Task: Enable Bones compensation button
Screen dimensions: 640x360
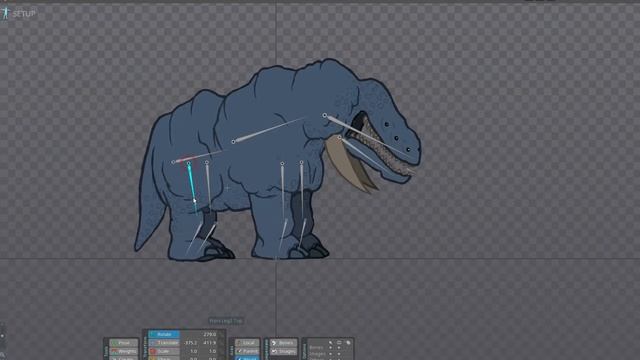Action: click(x=283, y=343)
